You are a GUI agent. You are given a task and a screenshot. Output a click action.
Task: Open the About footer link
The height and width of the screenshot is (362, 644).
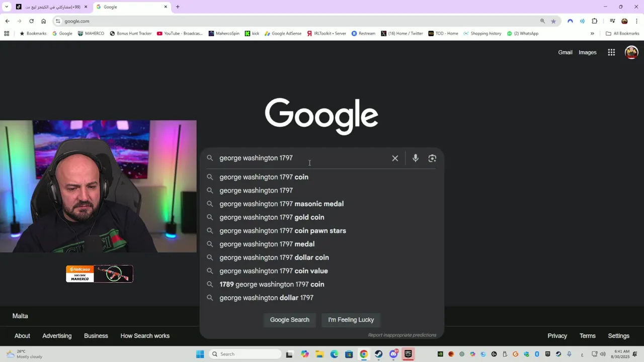coord(22,336)
